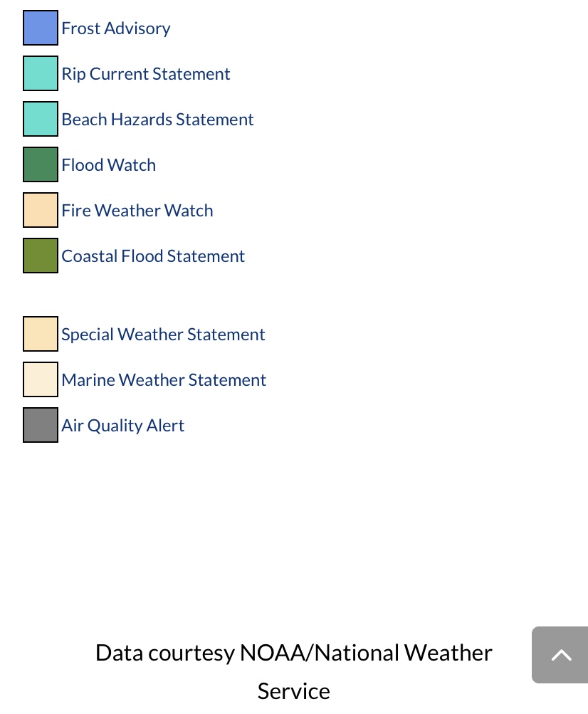Open the Fire Weather Watch link

click(137, 211)
